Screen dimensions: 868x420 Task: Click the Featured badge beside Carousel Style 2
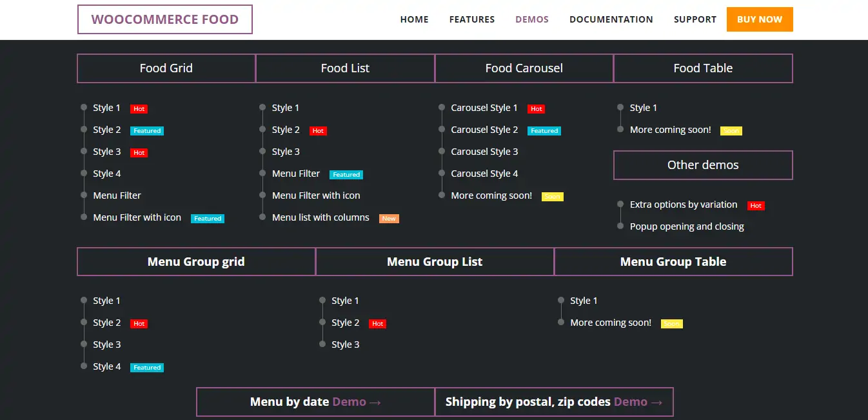544,131
